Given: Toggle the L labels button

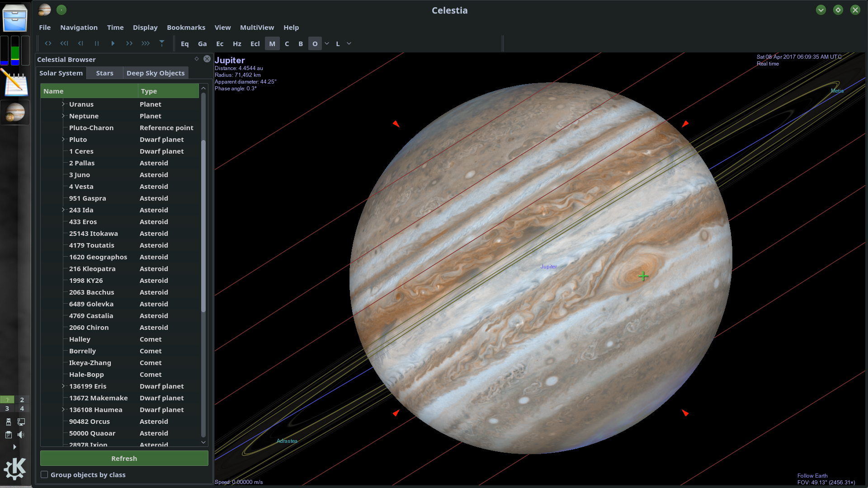Looking at the screenshot, I should 338,44.
